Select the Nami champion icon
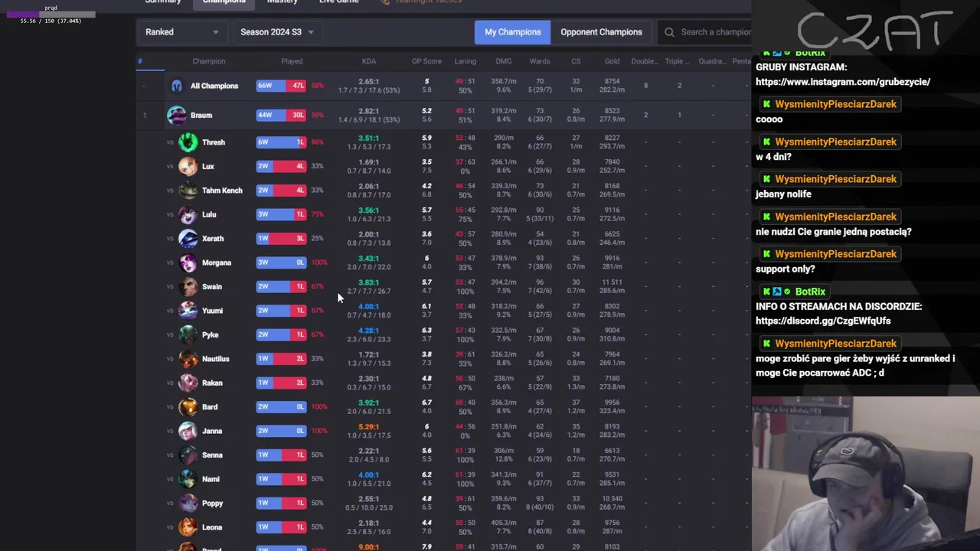This screenshot has width=980, height=551. (x=188, y=479)
